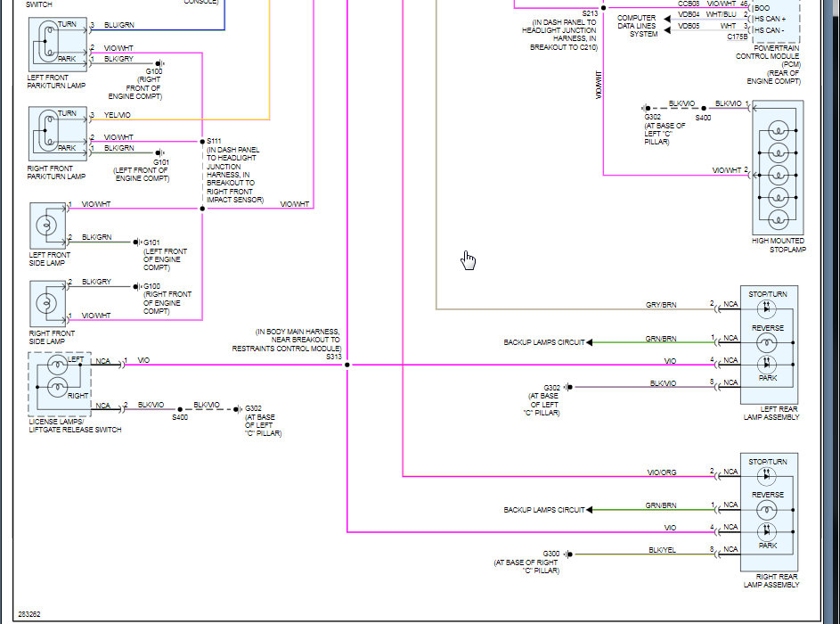Click the VDB04 circuit label
This screenshot has width=840, height=624.
(x=689, y=14)
